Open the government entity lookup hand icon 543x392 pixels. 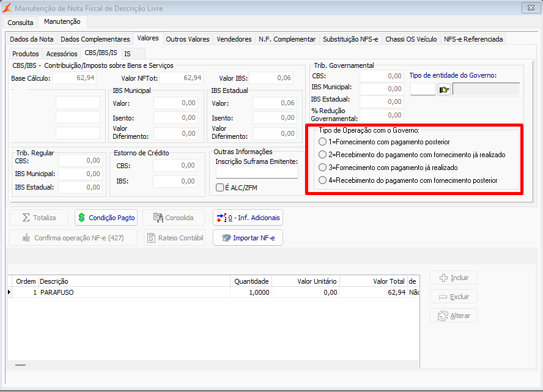click(445, 90)
